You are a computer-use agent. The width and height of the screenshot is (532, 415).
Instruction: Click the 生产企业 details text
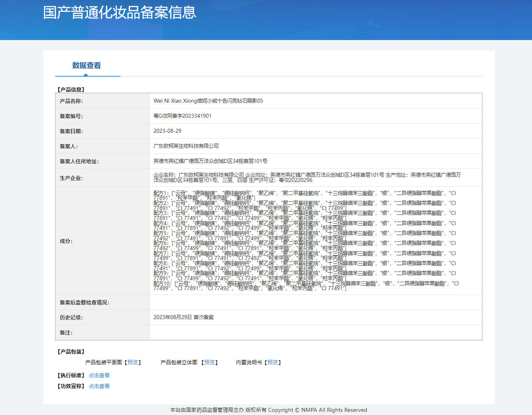[x=307, y=178]
